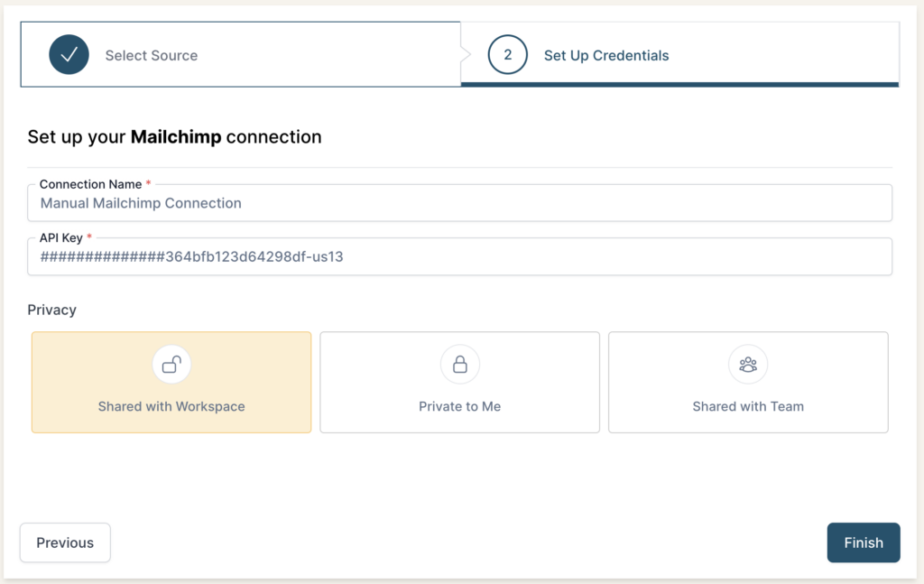This screenshot has height=584, width=924.
Task: Click the completed checkmark step icon
Action: coord(69,55)
